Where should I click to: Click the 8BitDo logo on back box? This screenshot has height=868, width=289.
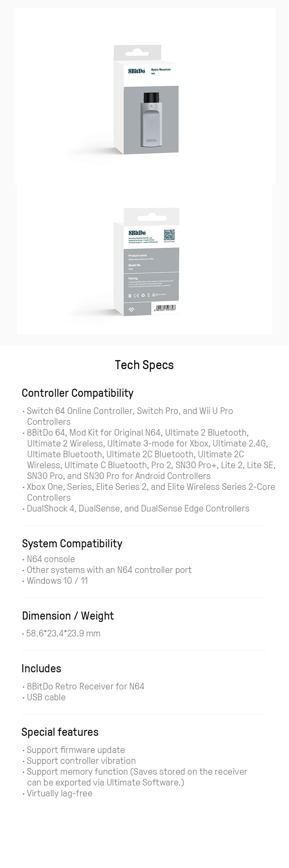tap(137, 233)
